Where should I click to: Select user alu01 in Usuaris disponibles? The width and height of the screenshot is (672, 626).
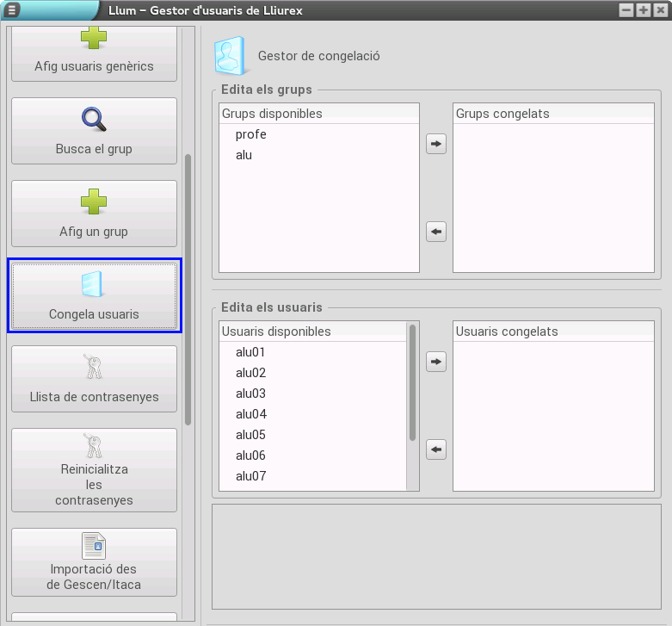tap(250, 352)
